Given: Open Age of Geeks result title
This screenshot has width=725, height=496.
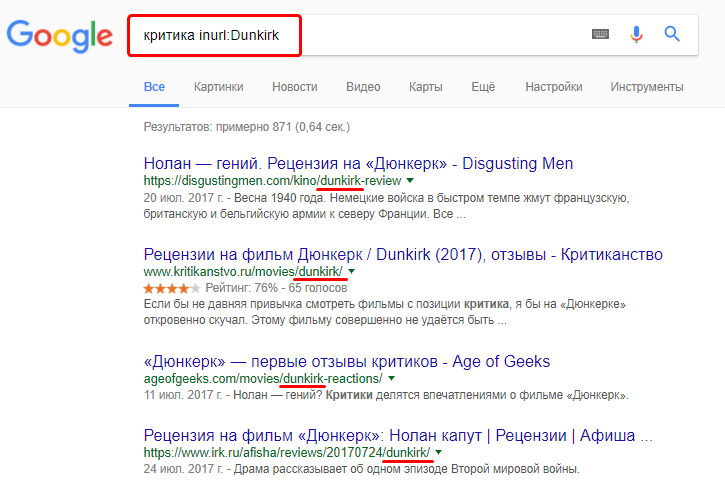Looking at the screenshot, I should 346,361.
